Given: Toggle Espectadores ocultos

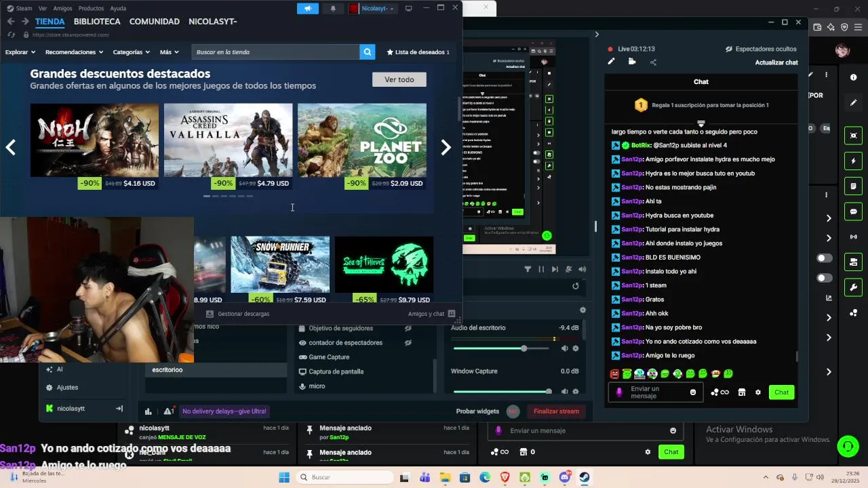Looking at the screenshot, I should click(760, 49).
